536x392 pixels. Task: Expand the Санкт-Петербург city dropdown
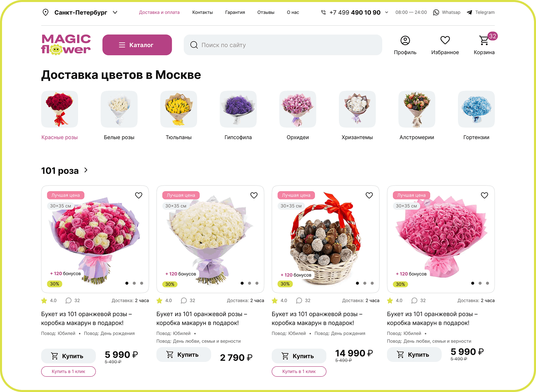click(x=115, y=13)
